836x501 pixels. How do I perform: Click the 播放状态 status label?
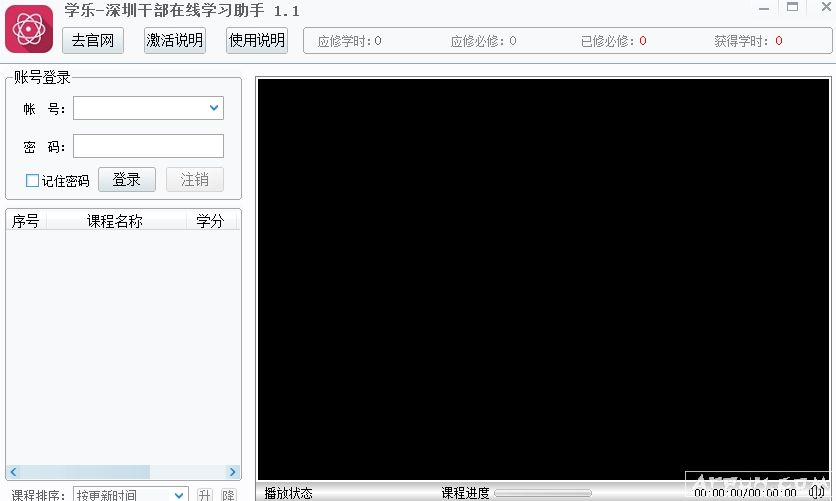click(x=288, y=493)
